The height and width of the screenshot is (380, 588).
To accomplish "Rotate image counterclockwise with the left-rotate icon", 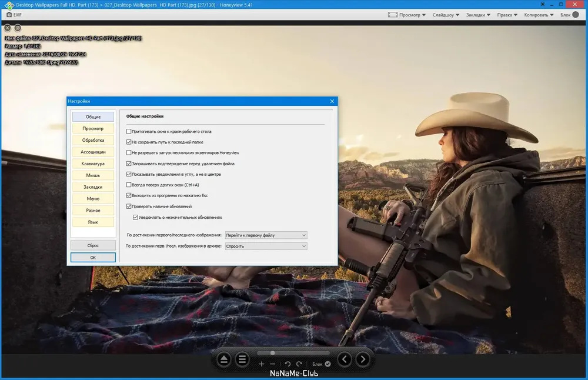I will pyautogui.click(x=288, y=364).
